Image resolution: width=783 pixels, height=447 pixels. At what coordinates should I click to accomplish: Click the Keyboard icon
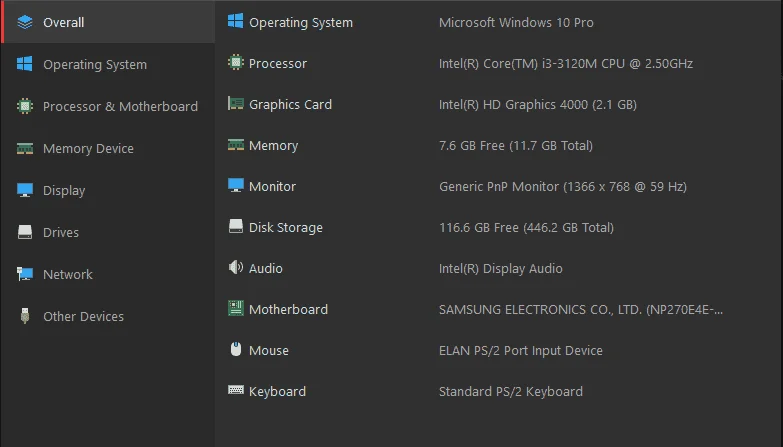coord(236,390)
